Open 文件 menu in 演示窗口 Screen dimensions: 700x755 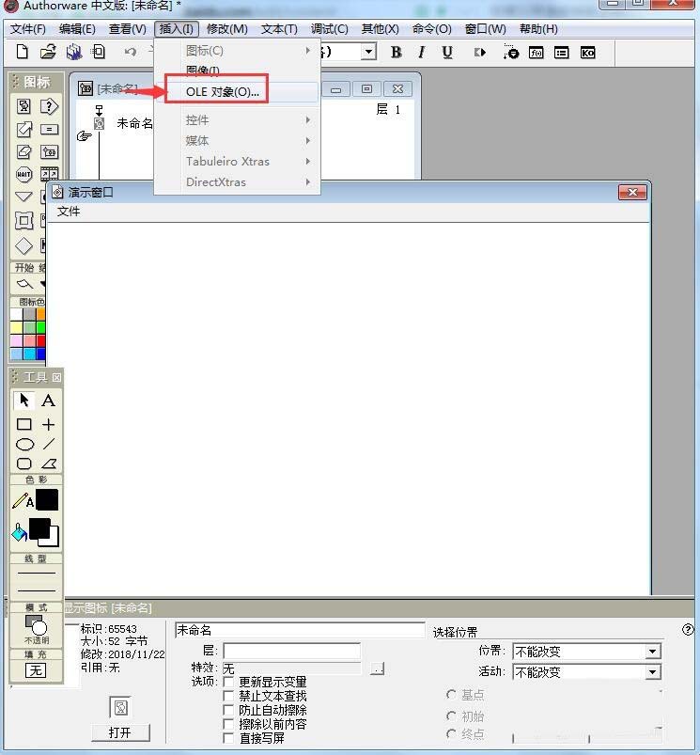click(x=69, y=212)
